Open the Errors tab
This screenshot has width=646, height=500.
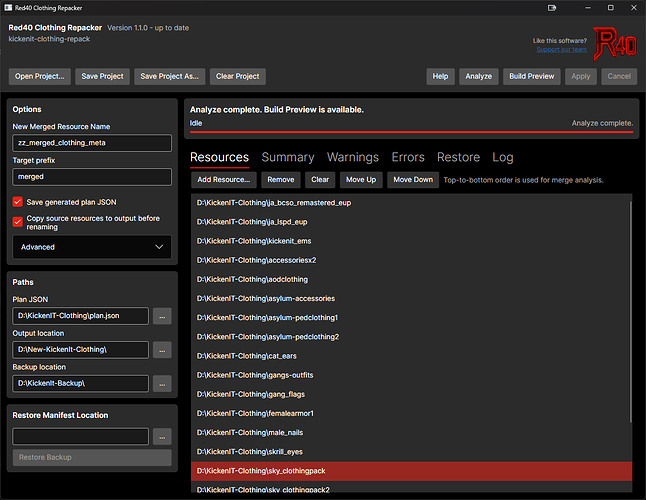[x=408, y=157]
